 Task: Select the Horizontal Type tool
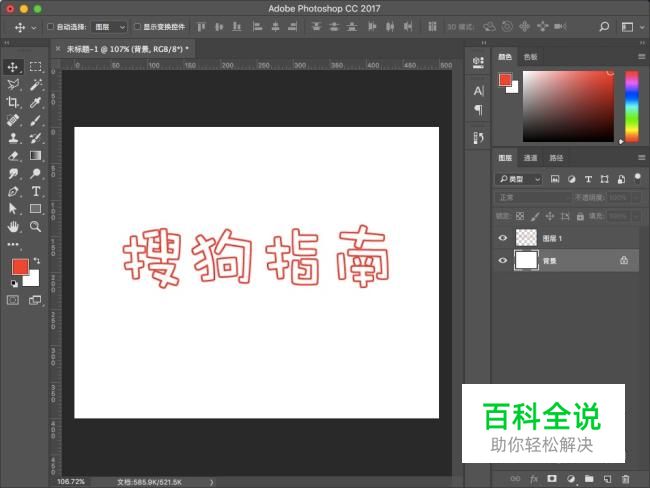[x=35, y=191]
